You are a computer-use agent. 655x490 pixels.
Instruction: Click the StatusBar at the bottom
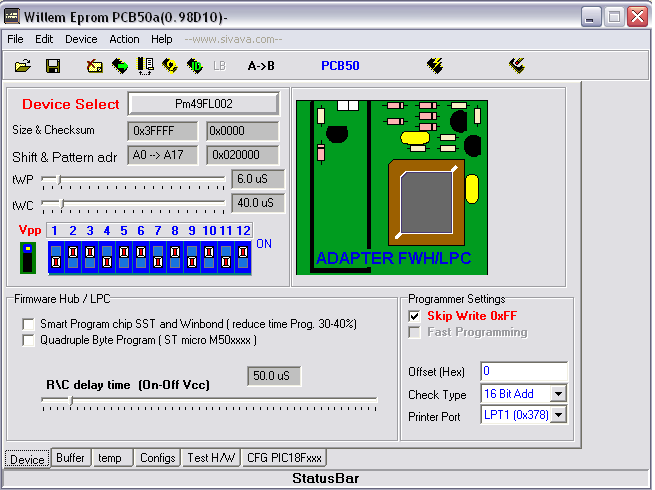coord(325,478)
